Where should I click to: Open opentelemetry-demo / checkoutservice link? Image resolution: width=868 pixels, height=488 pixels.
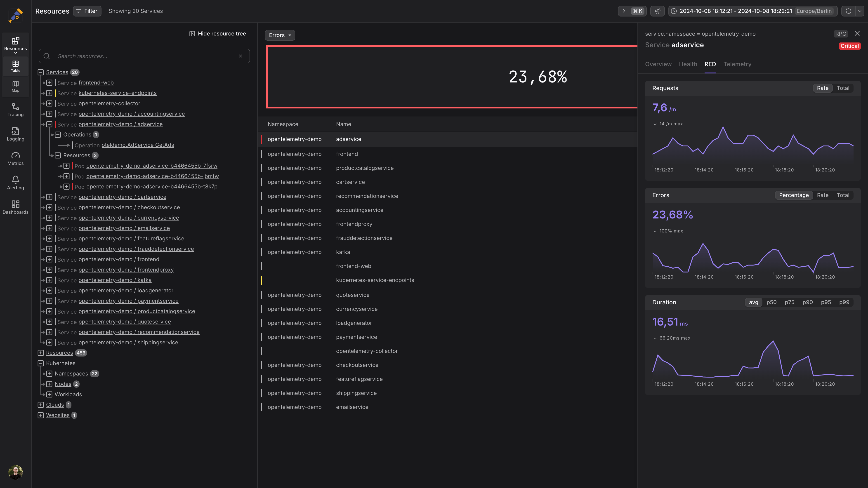(x=129, y=207)
